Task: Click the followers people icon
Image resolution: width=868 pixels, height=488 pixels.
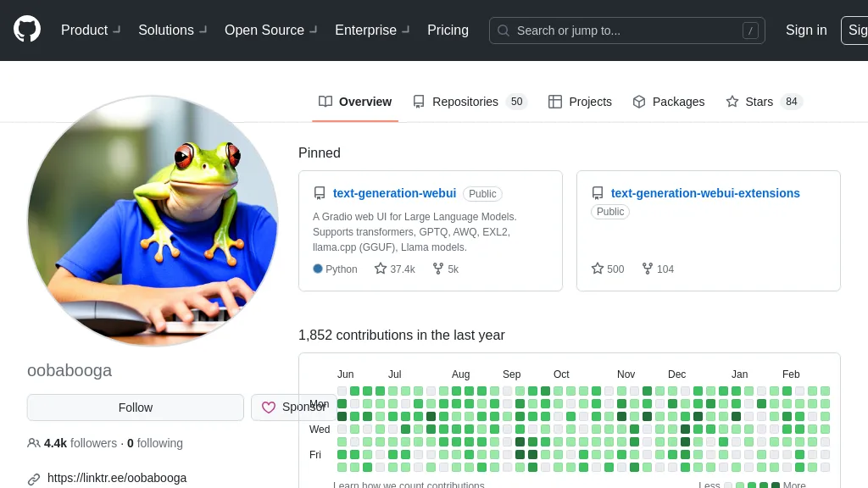Action: click(34, 443)
